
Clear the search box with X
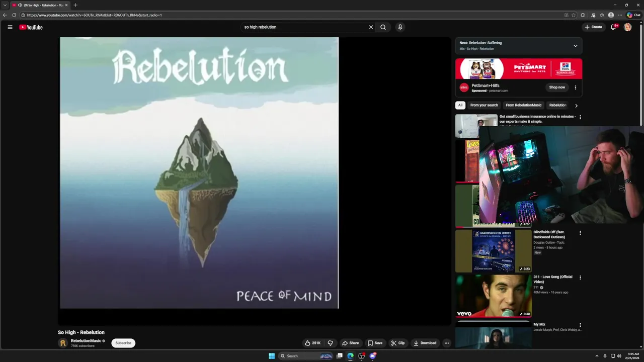(371, 27)
